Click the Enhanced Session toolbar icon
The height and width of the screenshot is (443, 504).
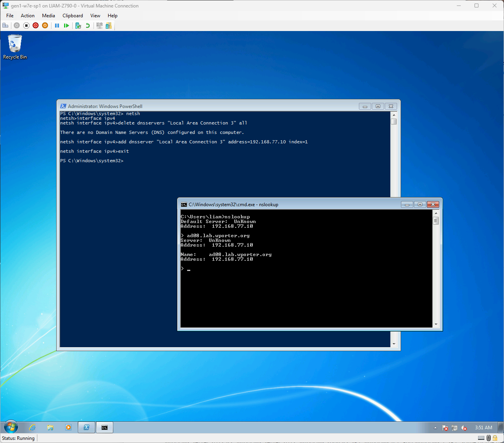coord(99,26)
